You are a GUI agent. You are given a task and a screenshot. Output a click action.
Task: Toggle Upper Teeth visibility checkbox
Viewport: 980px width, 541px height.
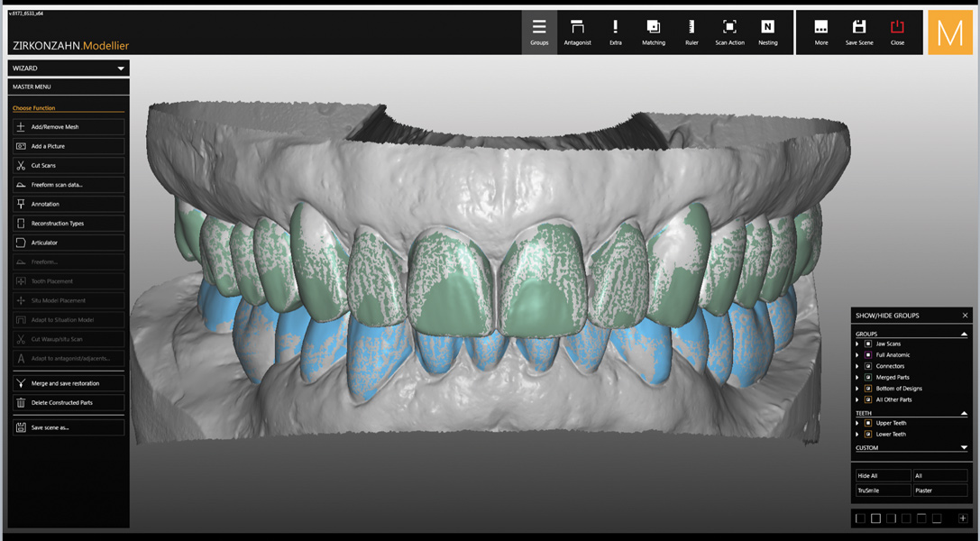pyautogui.click(x=868, y=423)
